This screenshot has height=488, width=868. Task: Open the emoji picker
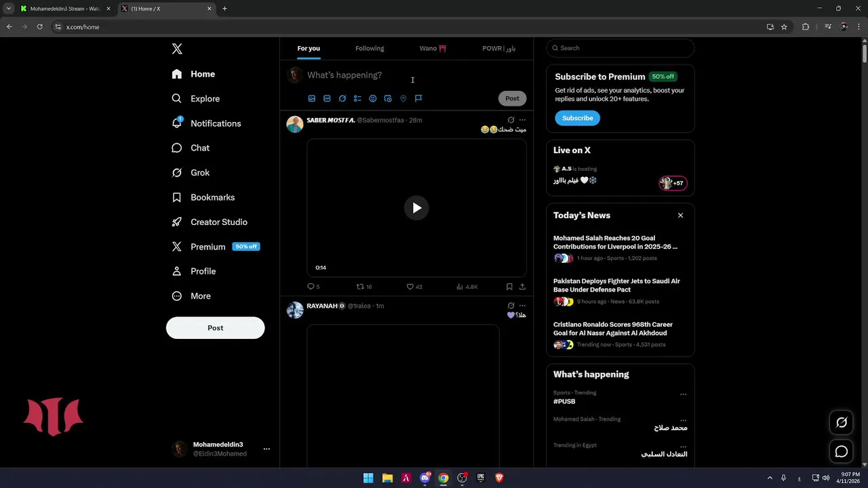(372, 98)
